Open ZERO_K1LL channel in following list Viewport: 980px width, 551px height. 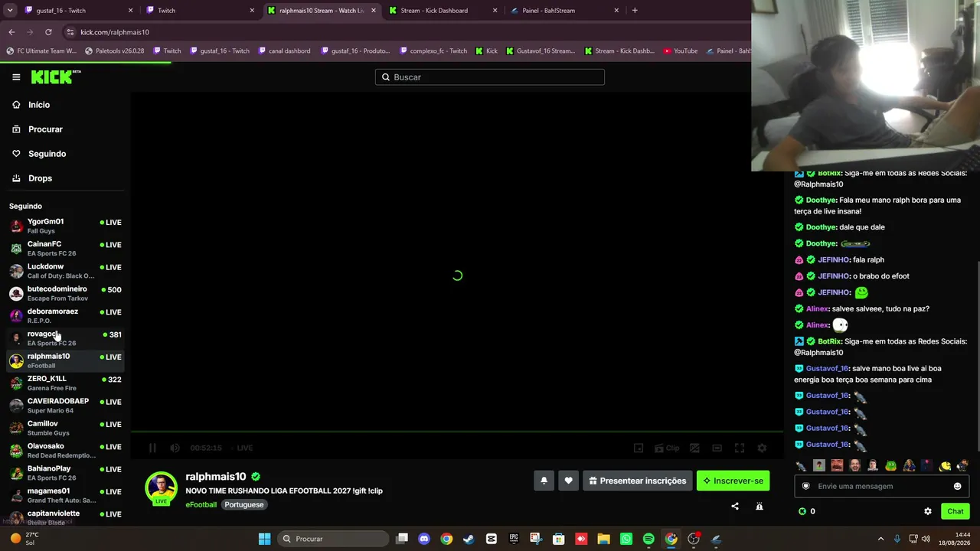point(65,383)
